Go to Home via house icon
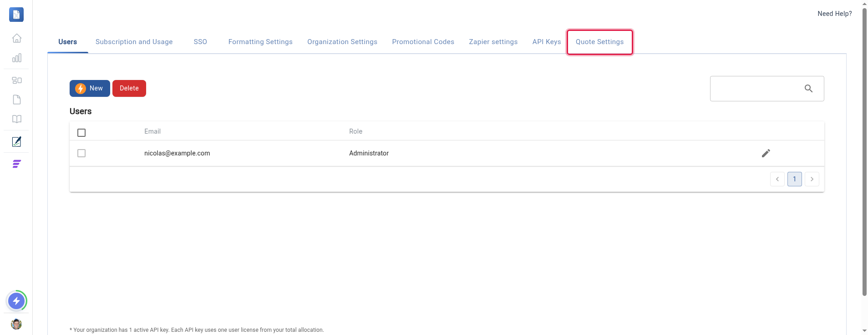 pyautogui.click(x=17, y=38)
